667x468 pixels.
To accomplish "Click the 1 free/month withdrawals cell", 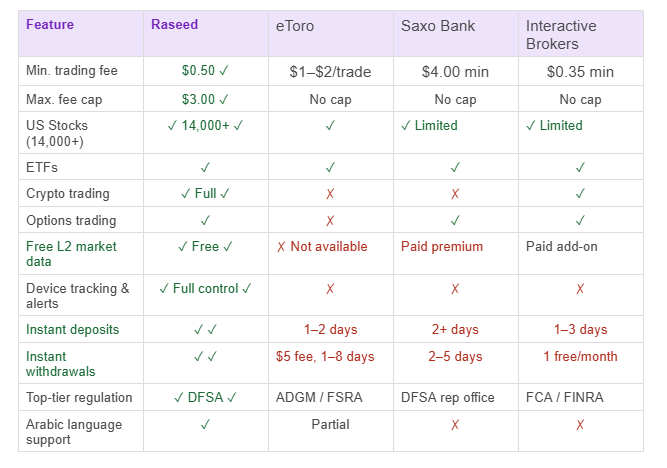I will point(580,357).
